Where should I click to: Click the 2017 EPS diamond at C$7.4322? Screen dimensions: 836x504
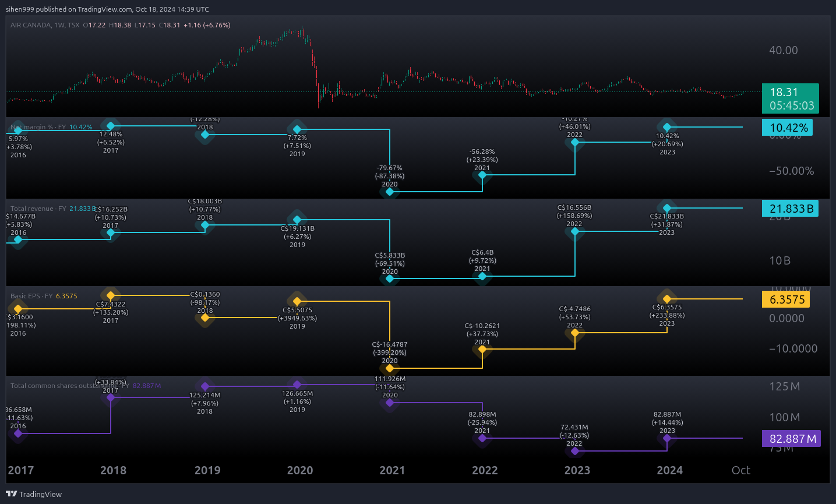coord(111,295)
